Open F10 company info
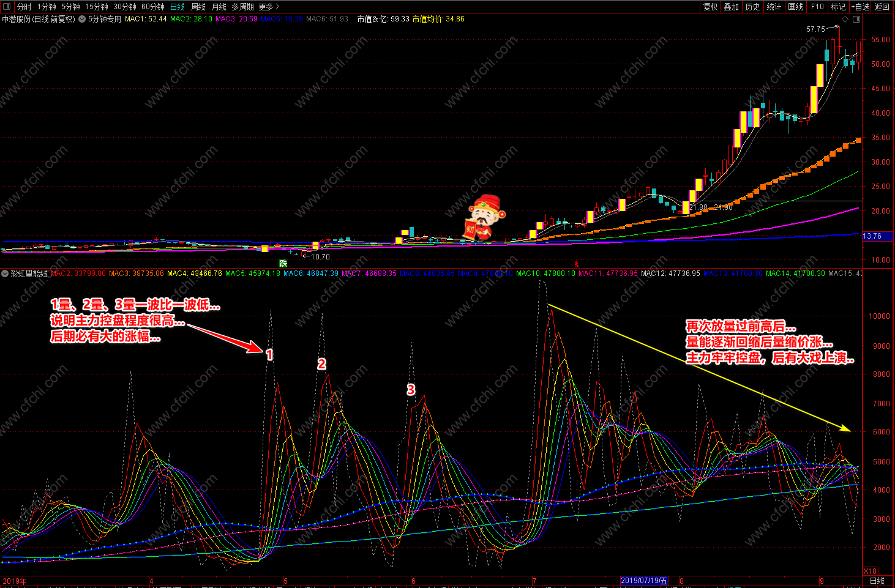The height and width of the screenshot is (588, 895). tap(817, 7)
